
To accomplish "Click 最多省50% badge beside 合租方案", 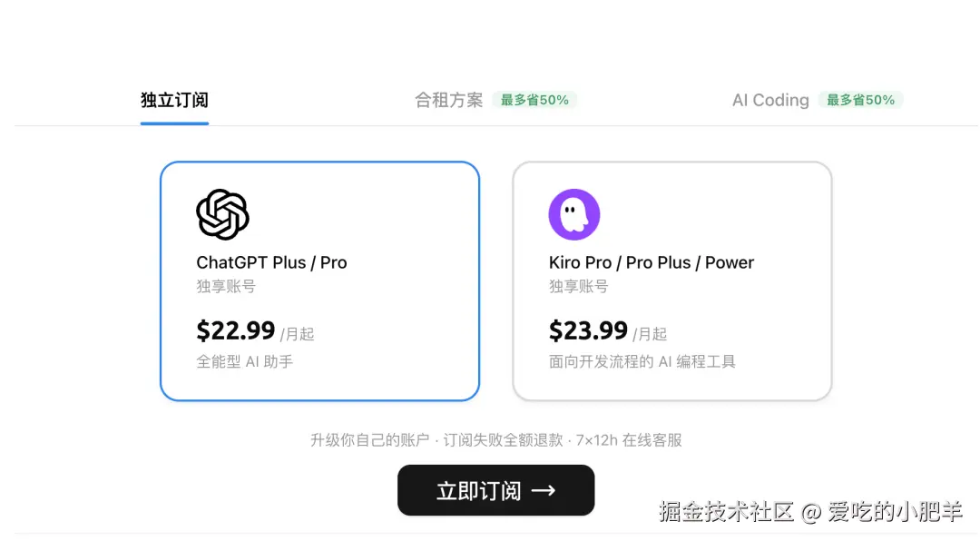I will [x=534, y=100].
